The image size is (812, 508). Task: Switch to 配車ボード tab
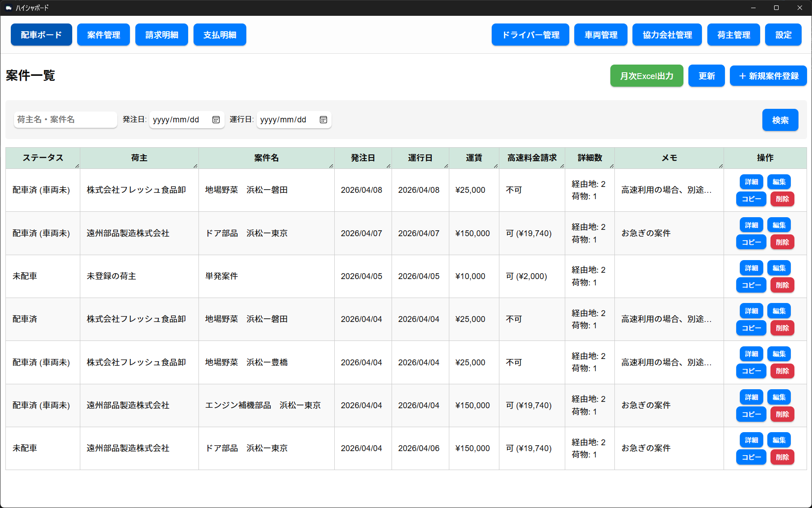click(x=42, y=35)
